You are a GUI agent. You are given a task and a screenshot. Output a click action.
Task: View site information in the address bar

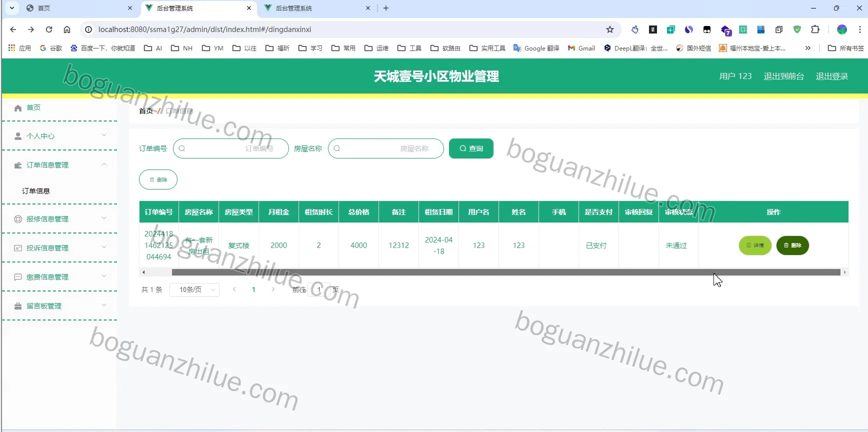point(88,29)
